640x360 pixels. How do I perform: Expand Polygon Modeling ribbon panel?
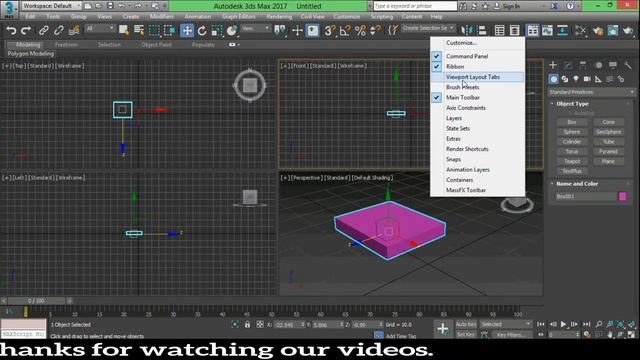[31, 54]
